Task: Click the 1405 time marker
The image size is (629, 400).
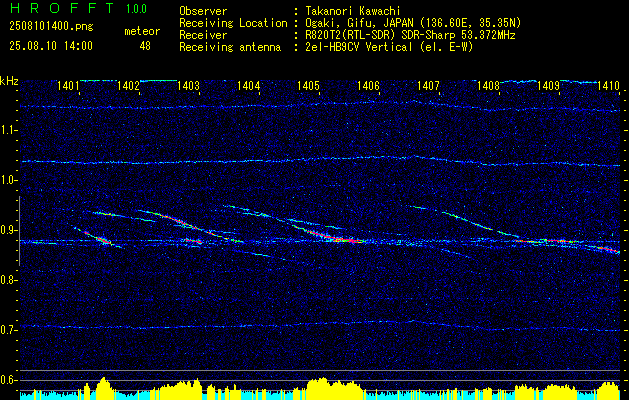Action: pos(308,85)
